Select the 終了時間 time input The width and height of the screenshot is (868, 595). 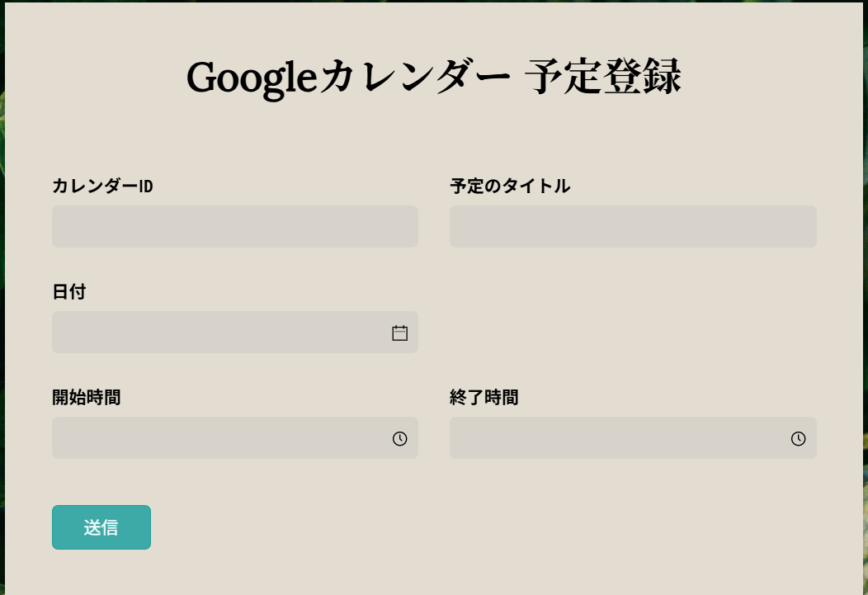[x=633, y=438]
